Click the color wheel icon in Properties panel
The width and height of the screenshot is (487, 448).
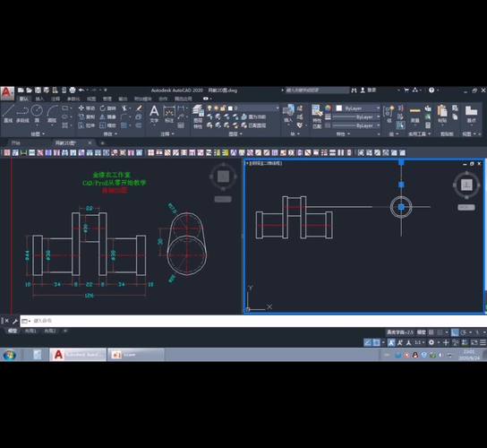328,108
